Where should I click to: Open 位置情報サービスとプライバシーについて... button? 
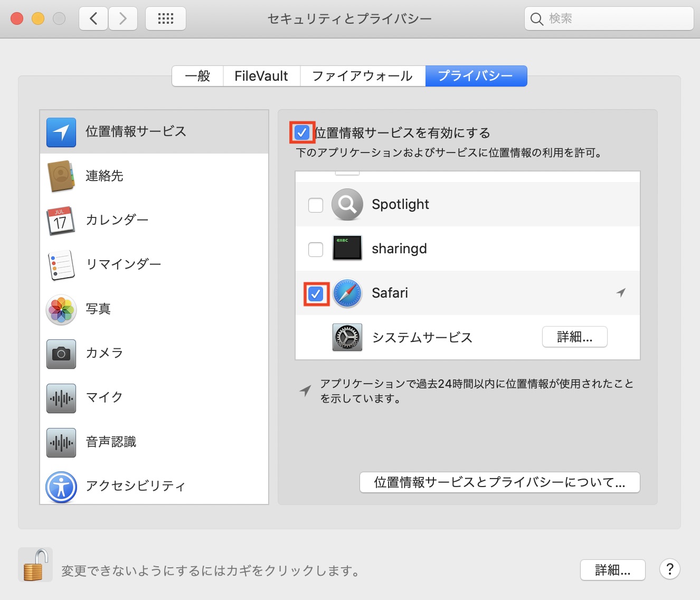[x=499, y=482]
